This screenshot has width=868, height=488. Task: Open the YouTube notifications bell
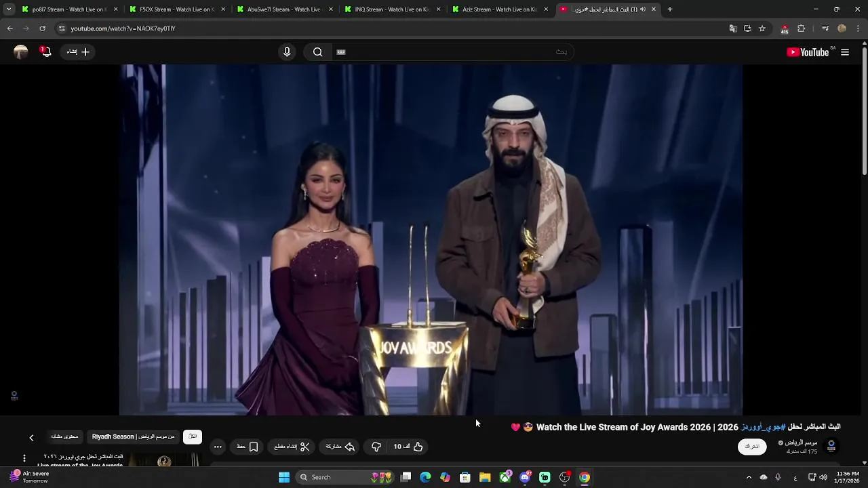click(45, 52)
